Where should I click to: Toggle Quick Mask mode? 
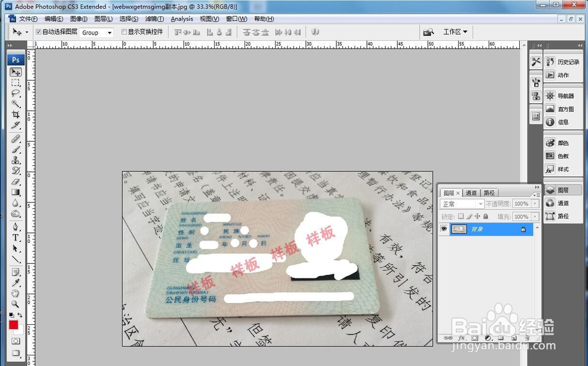pos(16,341)
